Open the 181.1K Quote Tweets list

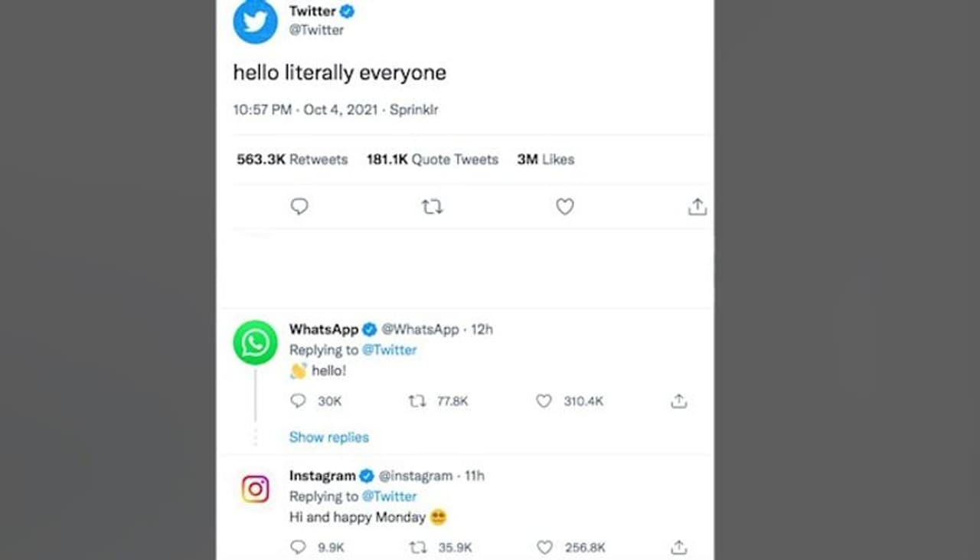[432, 159]
